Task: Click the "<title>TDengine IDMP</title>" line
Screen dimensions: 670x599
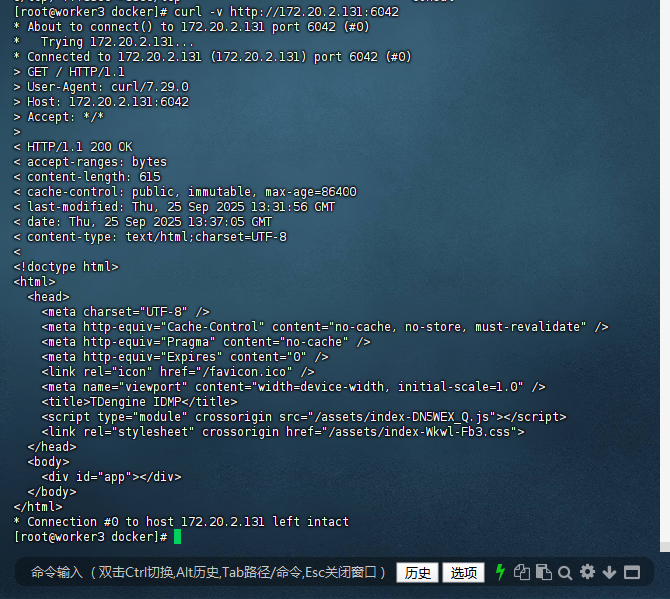Action: coord(139,402)
